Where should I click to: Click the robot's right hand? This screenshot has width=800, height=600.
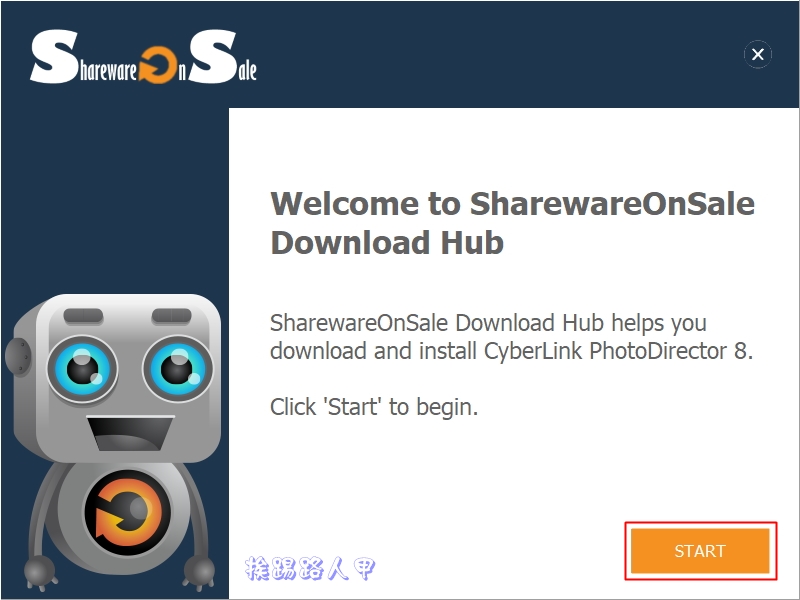198,572
